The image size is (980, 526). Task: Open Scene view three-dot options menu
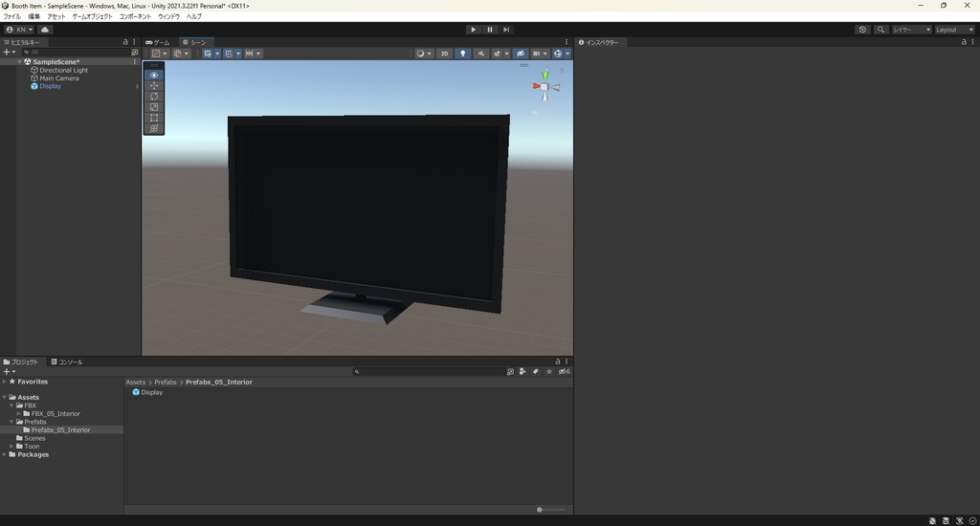(x=567, y=42)
